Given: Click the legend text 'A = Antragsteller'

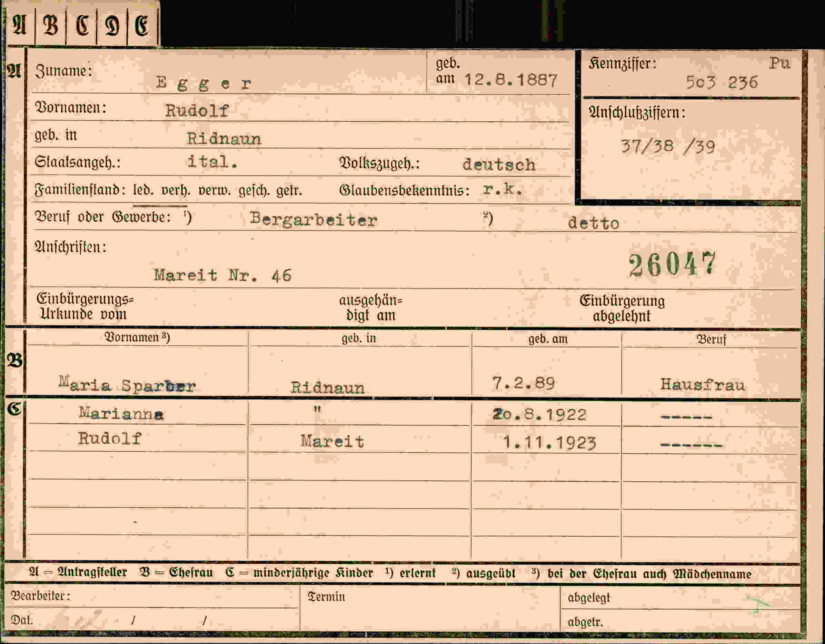Looking at the screenshot, I should click(x=78, y=572).
